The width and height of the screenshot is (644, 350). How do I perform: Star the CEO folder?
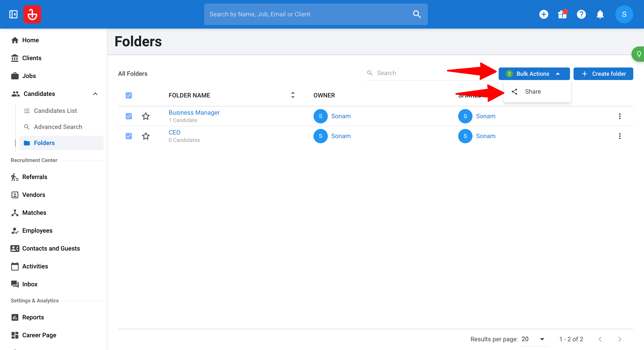tap(146, 136)
